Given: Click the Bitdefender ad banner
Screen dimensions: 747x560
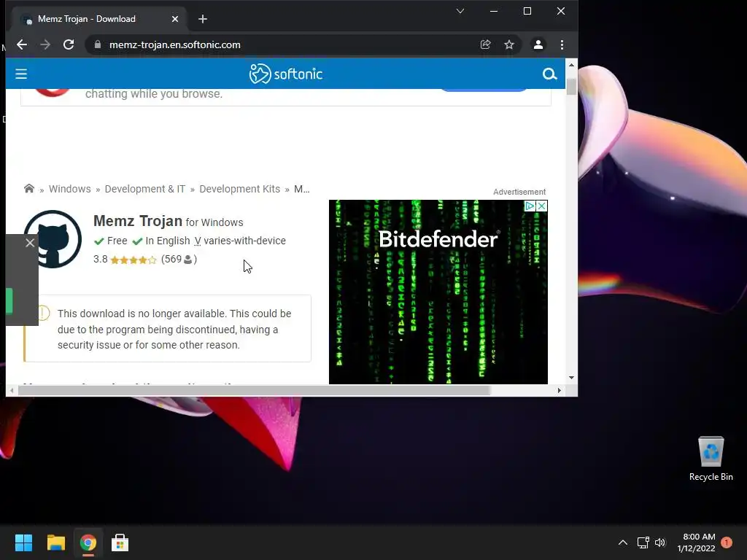Looking at the screenshot, I should pyautogui.click(x=438, y=292).
